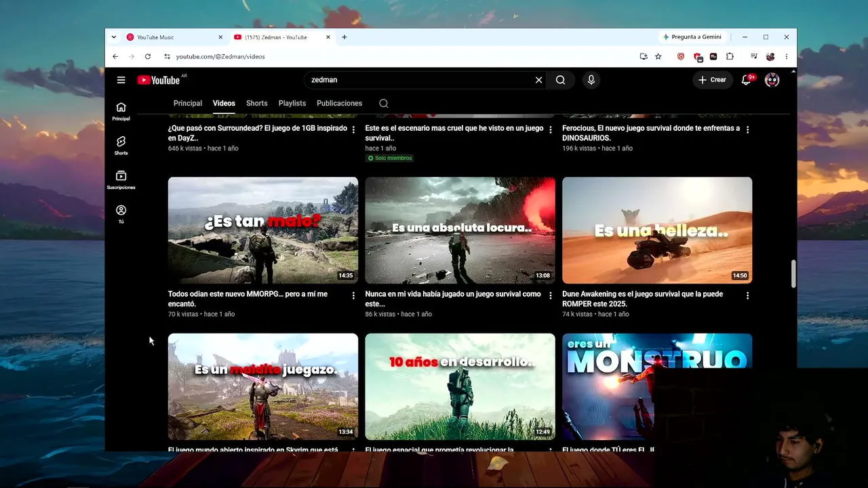The width and height of the screenshot is (868, 488).
Task: Open the Chrome profile avatar
Action: [770, 56]
